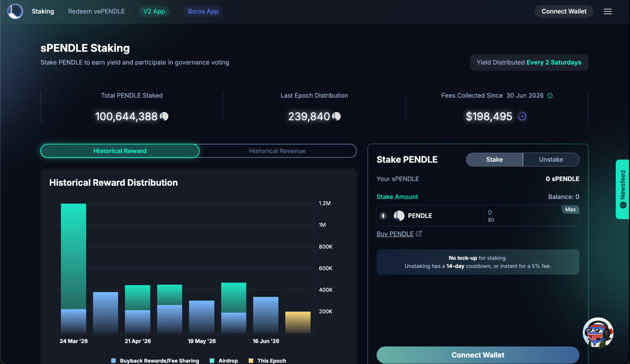Open the hamburger menu icon

coord(607,12)
